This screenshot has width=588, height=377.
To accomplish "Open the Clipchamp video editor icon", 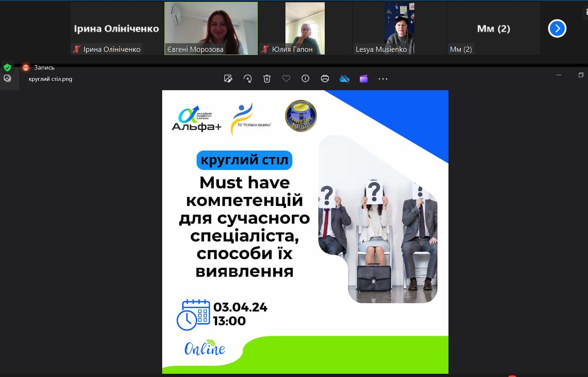I will 364,79.
